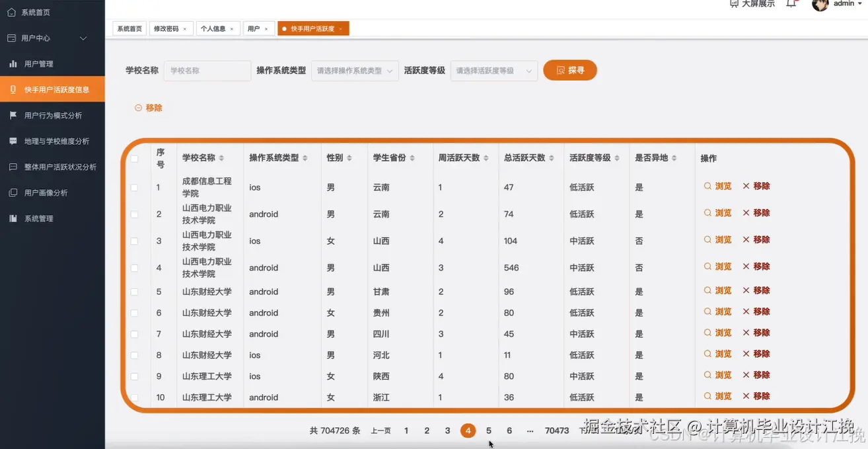Click pagination ellipsis to jump pages
The height and width of the screenshot is (449, 868).
tap(530, 430)
